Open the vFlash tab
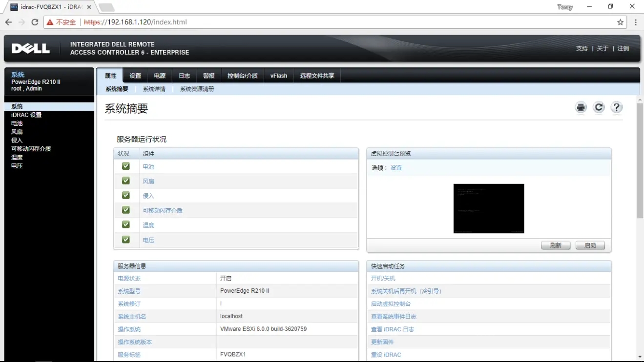Screen dimensions: 644x362 tap(279, 76)
